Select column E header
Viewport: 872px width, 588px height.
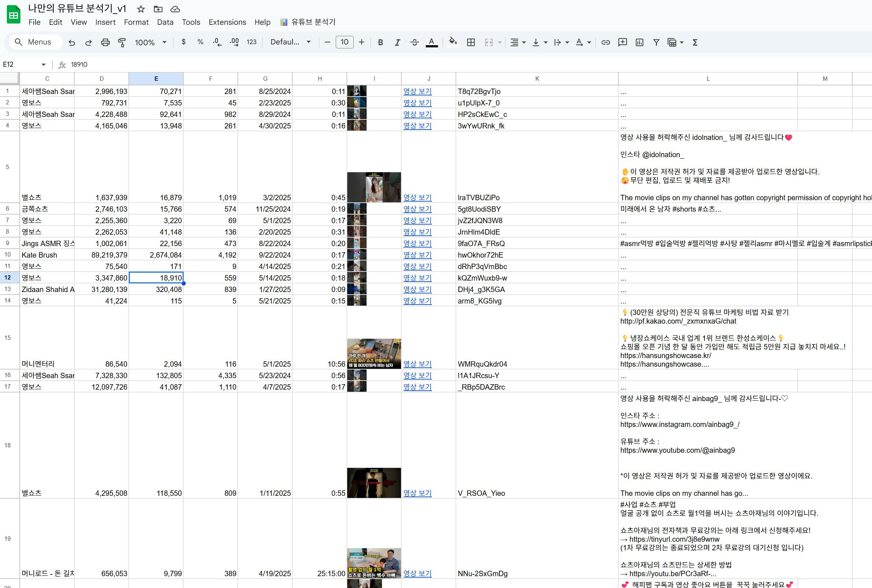[x=156, y=78]
